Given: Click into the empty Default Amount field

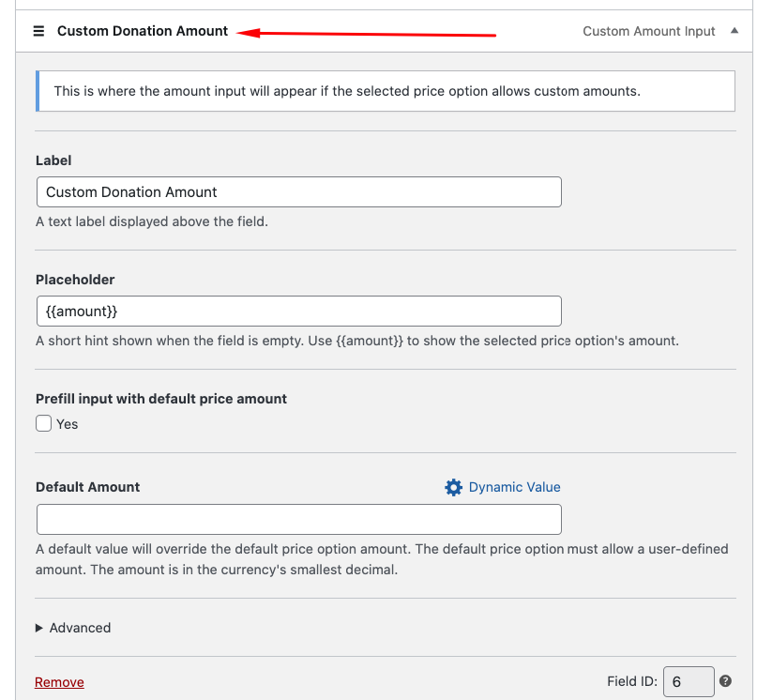Looking at the screenshot, I should click(x=298, y=519).
